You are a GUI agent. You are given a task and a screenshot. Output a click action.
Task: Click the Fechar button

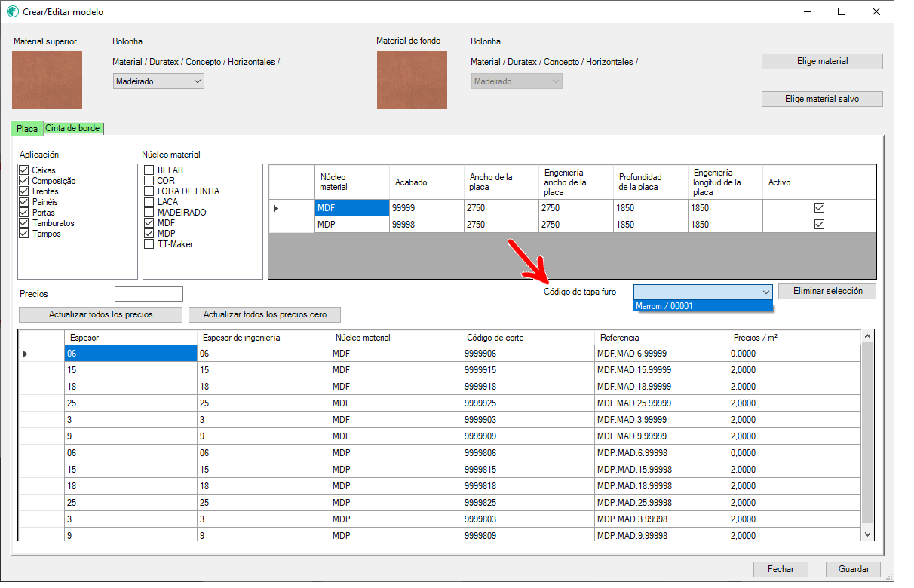[x=781, y=569]
